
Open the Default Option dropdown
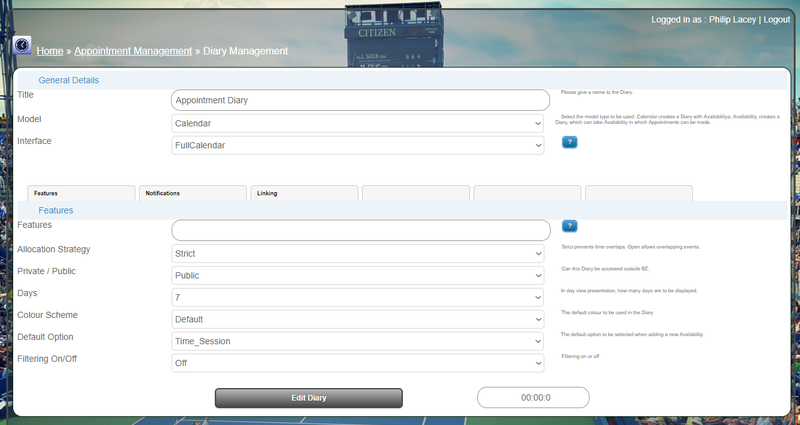pos(358,341)
